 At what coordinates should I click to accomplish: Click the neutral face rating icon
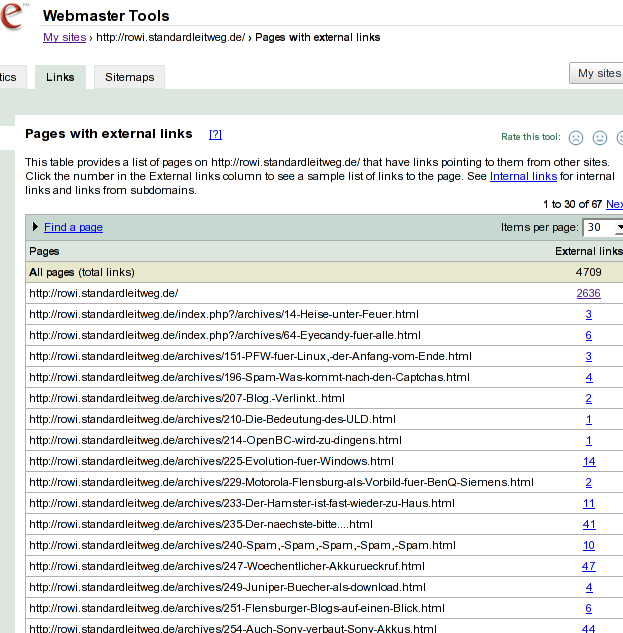click(600, 138)
